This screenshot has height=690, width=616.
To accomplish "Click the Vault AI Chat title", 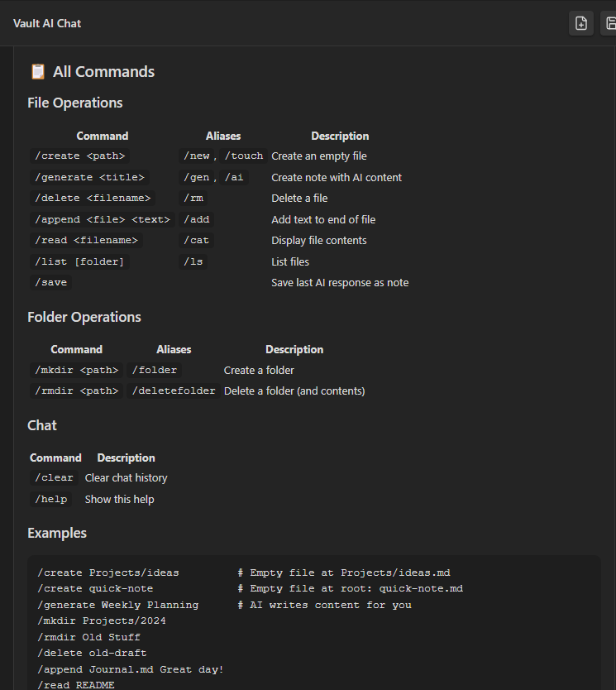I will pos(47,23).
